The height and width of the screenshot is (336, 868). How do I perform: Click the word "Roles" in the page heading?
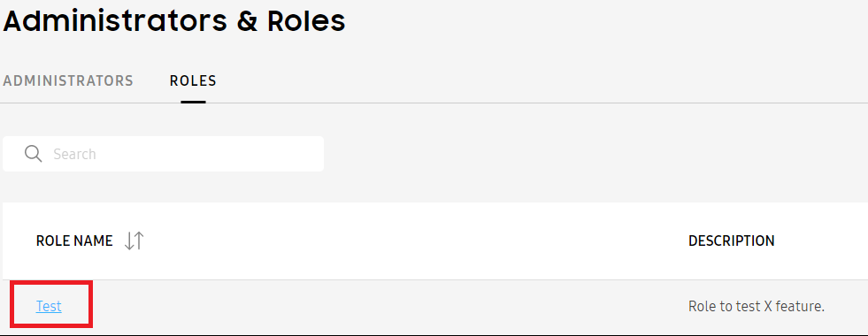click(306, 21)
